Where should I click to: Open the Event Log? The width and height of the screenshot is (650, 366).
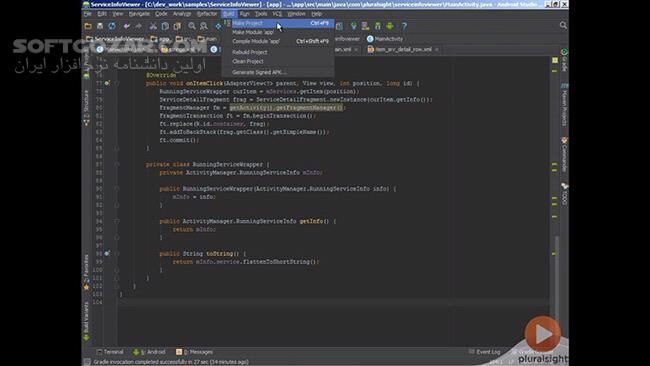(x=485, y=352)
